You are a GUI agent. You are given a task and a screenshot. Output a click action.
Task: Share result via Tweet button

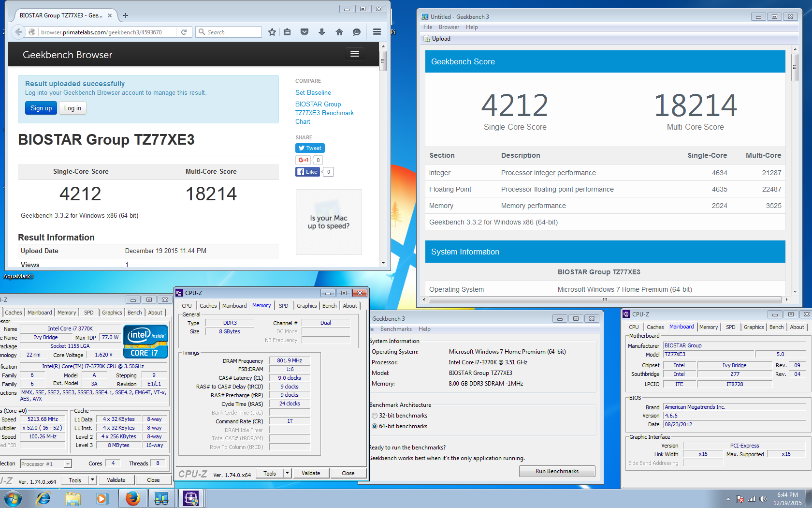click(310, 148)
